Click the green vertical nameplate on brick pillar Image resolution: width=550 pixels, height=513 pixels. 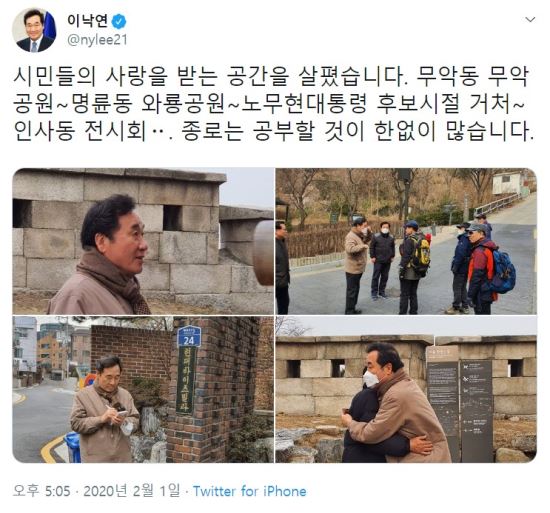click(x=186, y=380)
